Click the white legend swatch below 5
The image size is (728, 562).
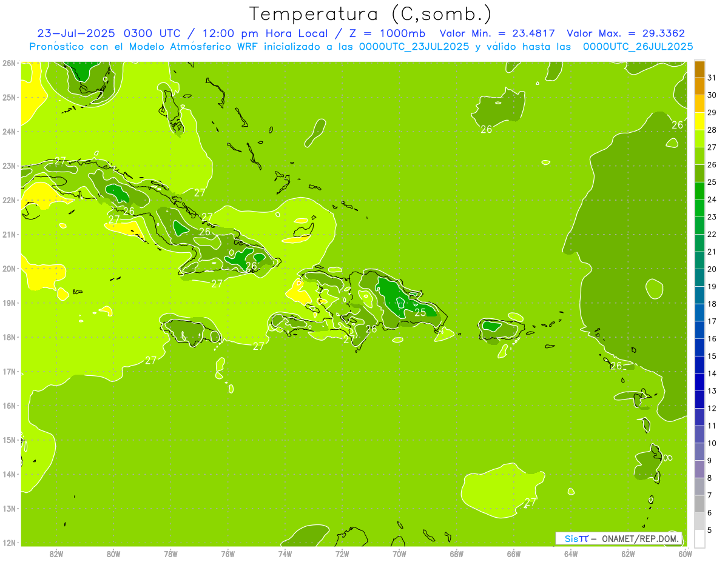699,538
